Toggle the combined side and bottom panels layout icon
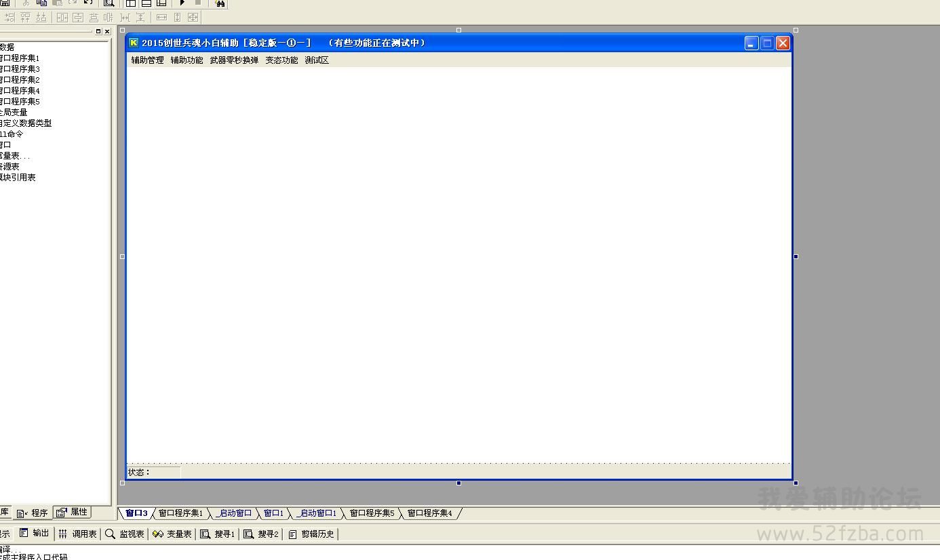 click(x=161, y=3)
